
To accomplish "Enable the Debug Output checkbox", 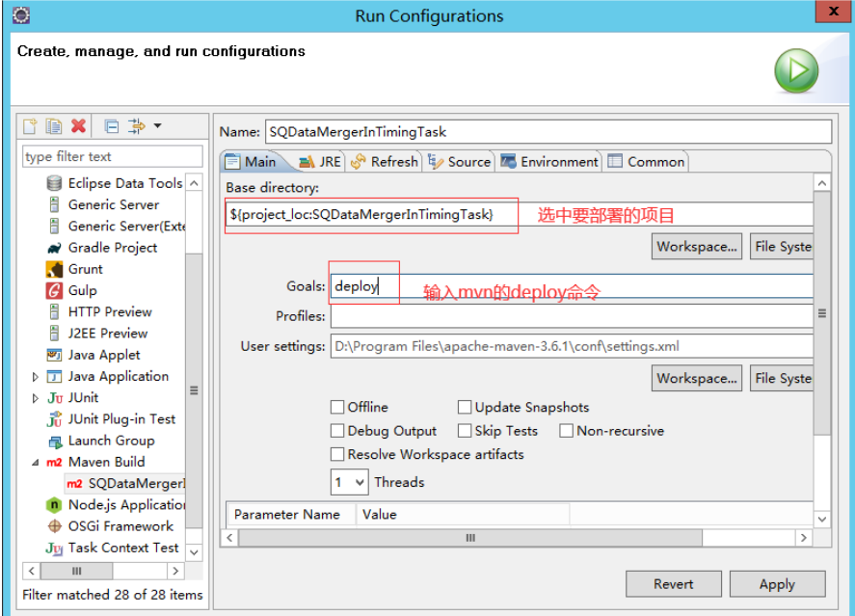I will coord(337,431).
